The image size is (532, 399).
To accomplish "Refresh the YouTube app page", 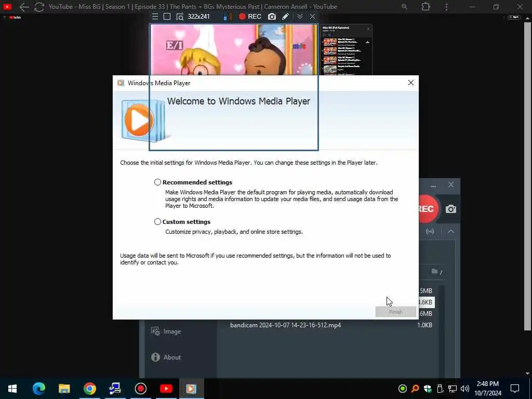I will (x=39, y=7).
